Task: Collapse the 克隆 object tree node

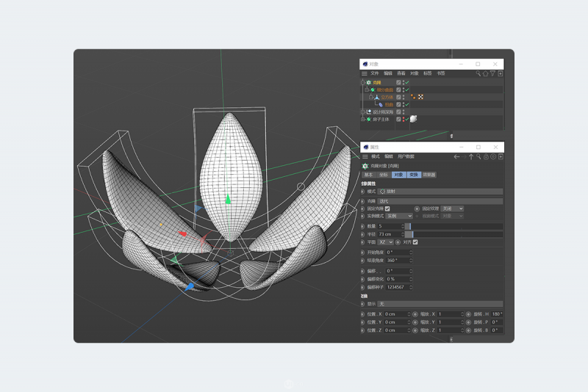Action: pyautogui.click(x=362, y=82)
